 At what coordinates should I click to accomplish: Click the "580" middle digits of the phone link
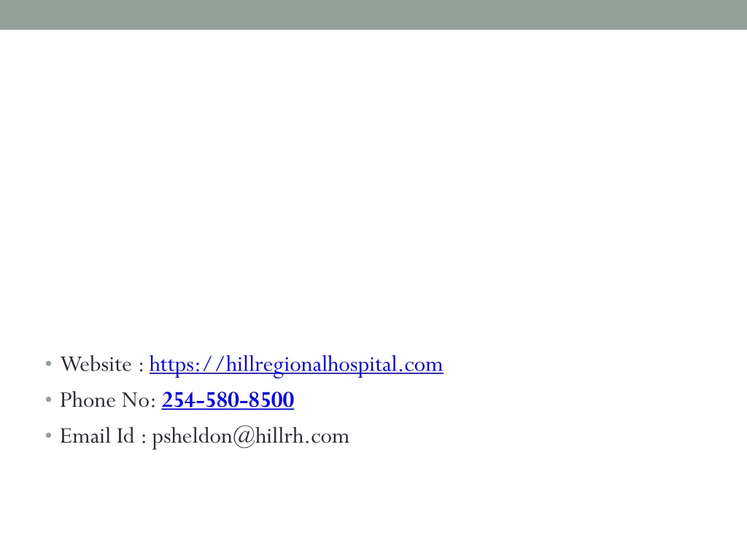[223, 400]
